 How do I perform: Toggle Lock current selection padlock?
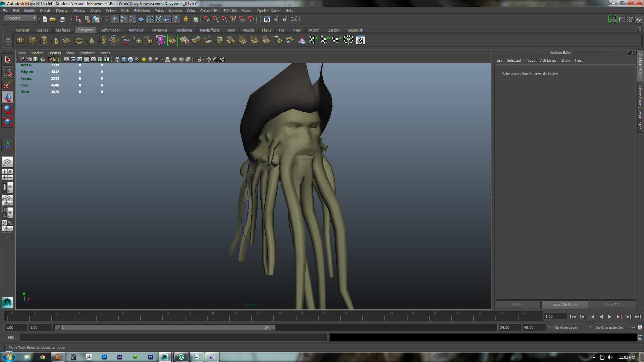pyautogui.click(x=185, y=19)
